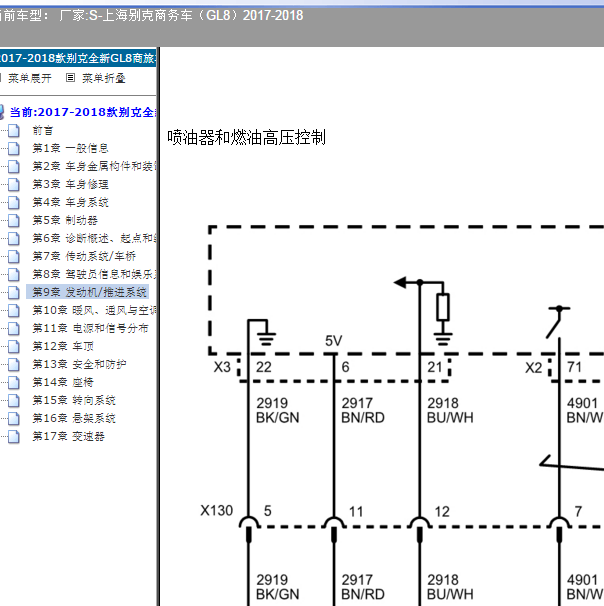The width and height of the screenshot is (604, 606).
Task: Open 第4章 车身系统 chapter
Action: pos(70,202)
